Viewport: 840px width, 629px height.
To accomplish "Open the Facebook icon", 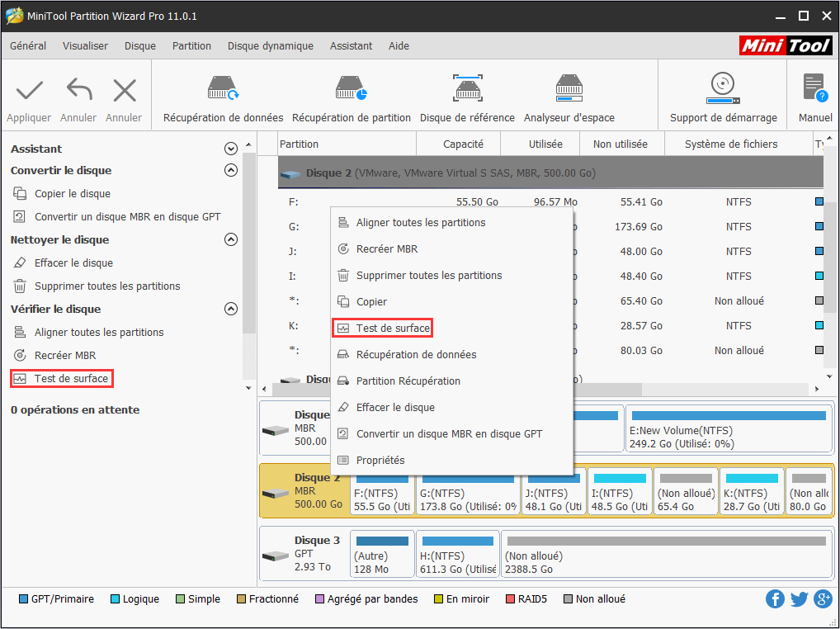I will pyautogui.click(x=775, y=599).
